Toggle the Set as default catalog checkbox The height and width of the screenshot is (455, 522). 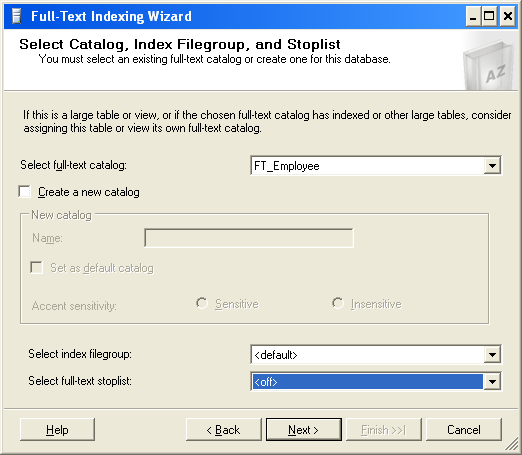tap(36, 267)
